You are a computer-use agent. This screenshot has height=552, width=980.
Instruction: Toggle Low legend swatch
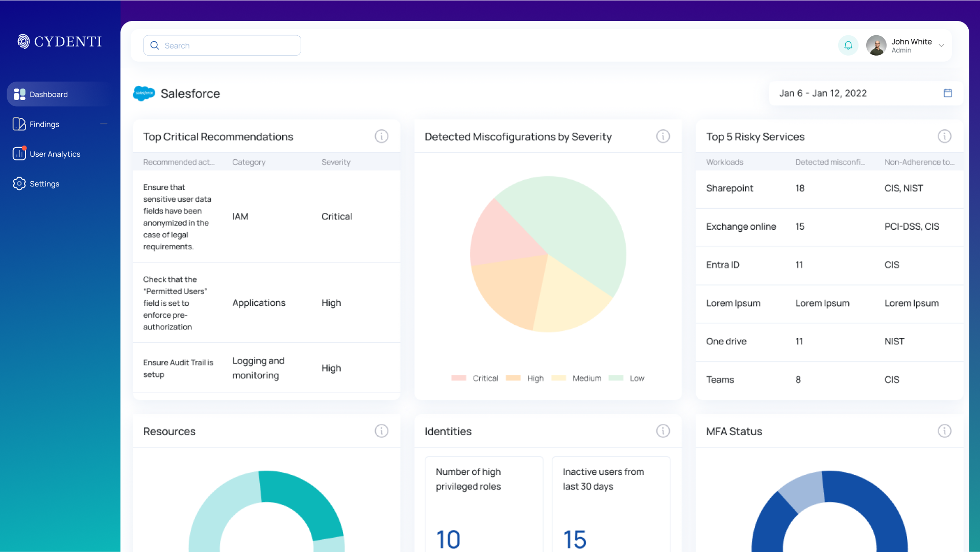[616, 378]
